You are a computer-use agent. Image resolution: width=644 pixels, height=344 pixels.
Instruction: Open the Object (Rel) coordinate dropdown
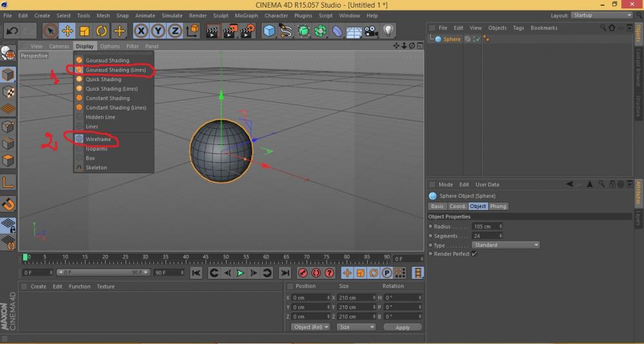310,327
